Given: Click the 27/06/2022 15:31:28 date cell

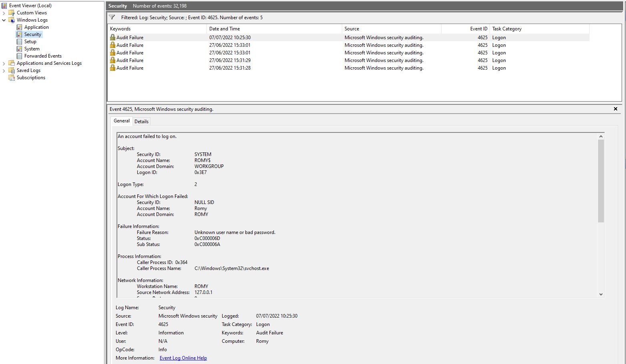Looking at the screenshot, I should pos(230,68).
